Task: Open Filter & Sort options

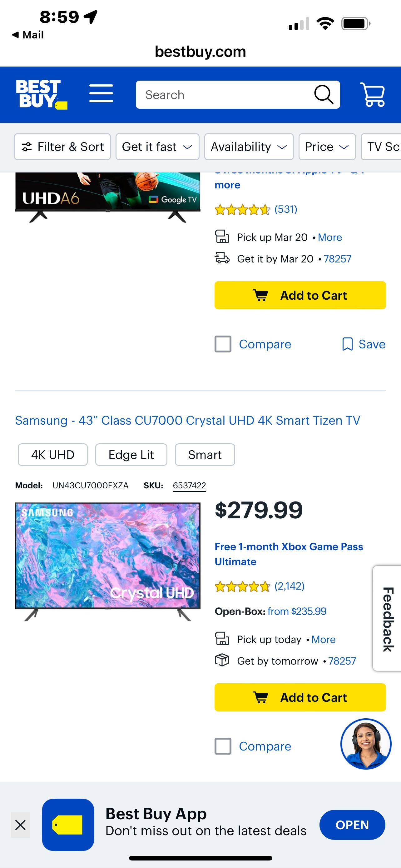Action: tap(63, 147)
